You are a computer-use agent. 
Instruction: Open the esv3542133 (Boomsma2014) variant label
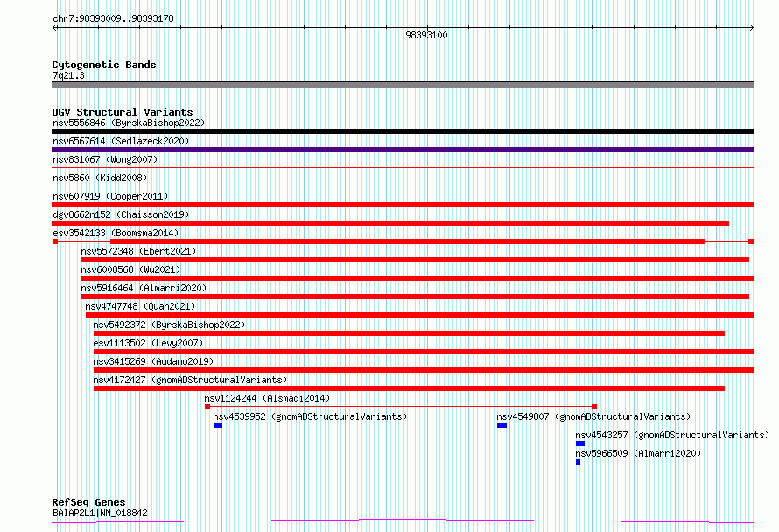tap(116, 233)
